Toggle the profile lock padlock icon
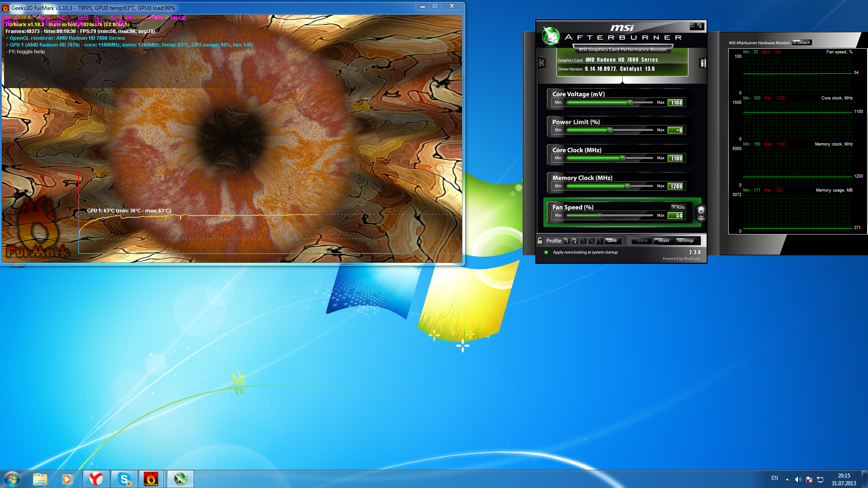Viewport: 868px width, 488px height. click(540, 240)
